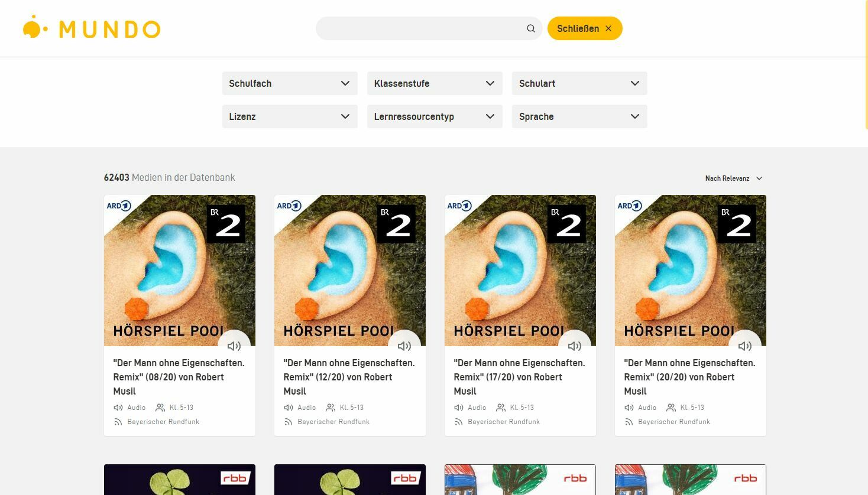
Task: Click "Audio" label under Remix (12/20)
Action: click(307, 408)
